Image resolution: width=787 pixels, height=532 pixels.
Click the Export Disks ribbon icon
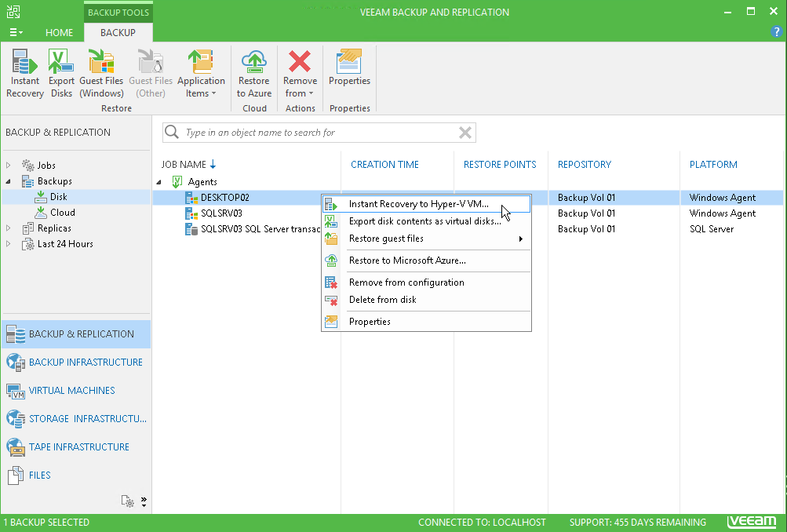click(x=61, y=73)
